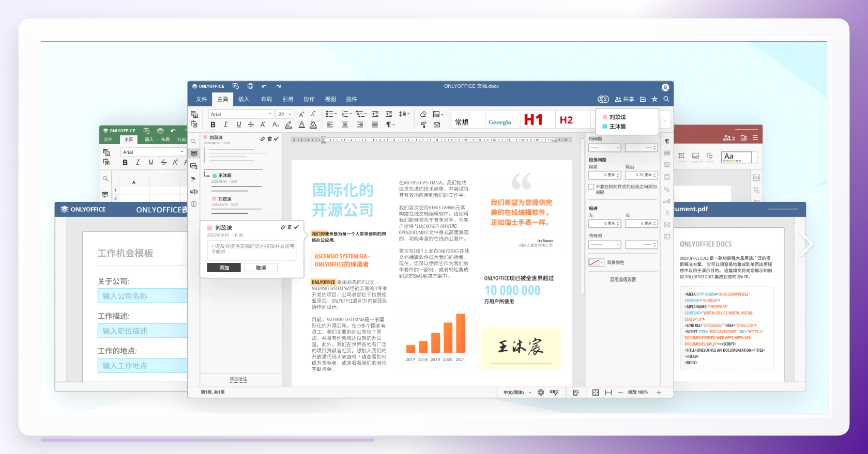Click the clear style eraser icon
This screenshot has width=868, height=454.
423,114
